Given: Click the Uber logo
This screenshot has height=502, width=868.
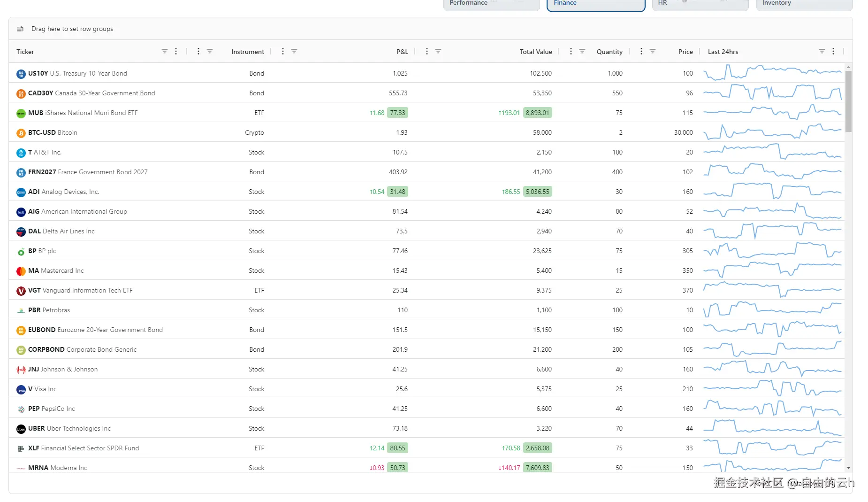Looking at the screenshot, I should (x=21, y=429).
